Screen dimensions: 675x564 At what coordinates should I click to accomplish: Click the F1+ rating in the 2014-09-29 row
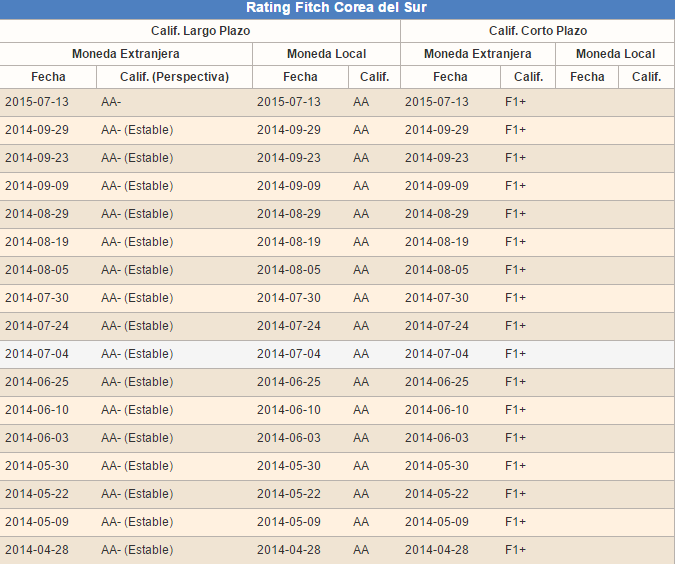click(x=515, y=130)
